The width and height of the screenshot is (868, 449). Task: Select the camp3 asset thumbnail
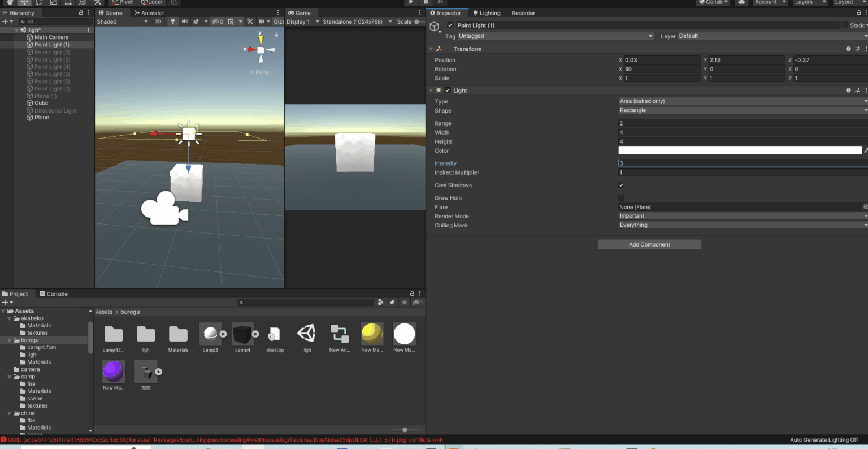210,334
